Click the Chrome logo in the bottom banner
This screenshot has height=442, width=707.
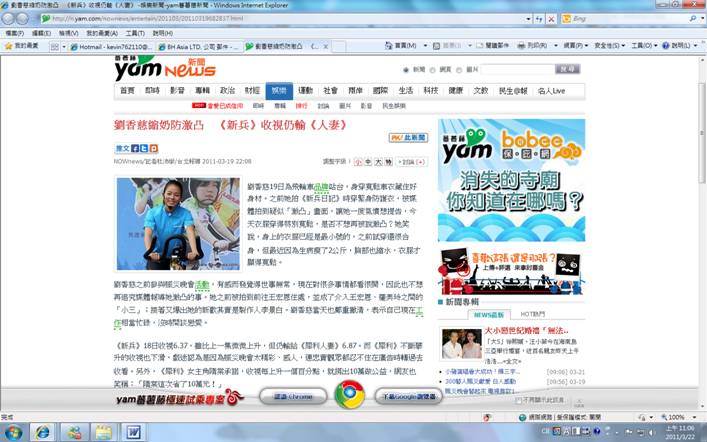coord(349,395)
